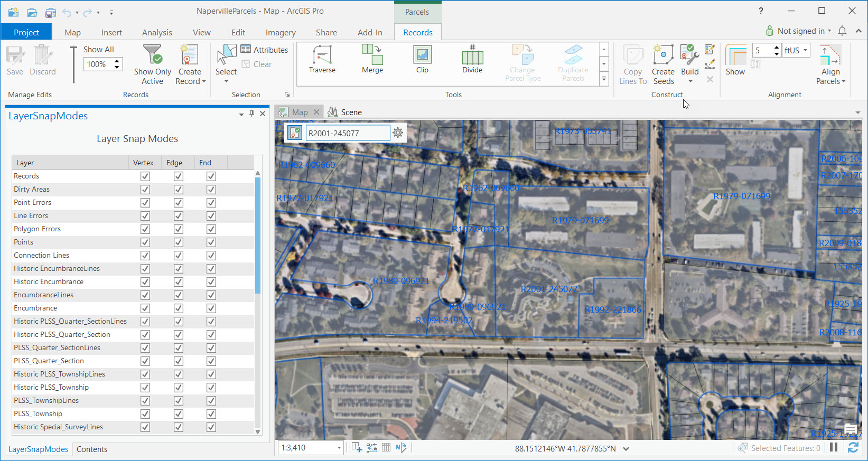
Task: Toggle End snapping for Encumbrance layer
Action: click(x=211, y=308)
